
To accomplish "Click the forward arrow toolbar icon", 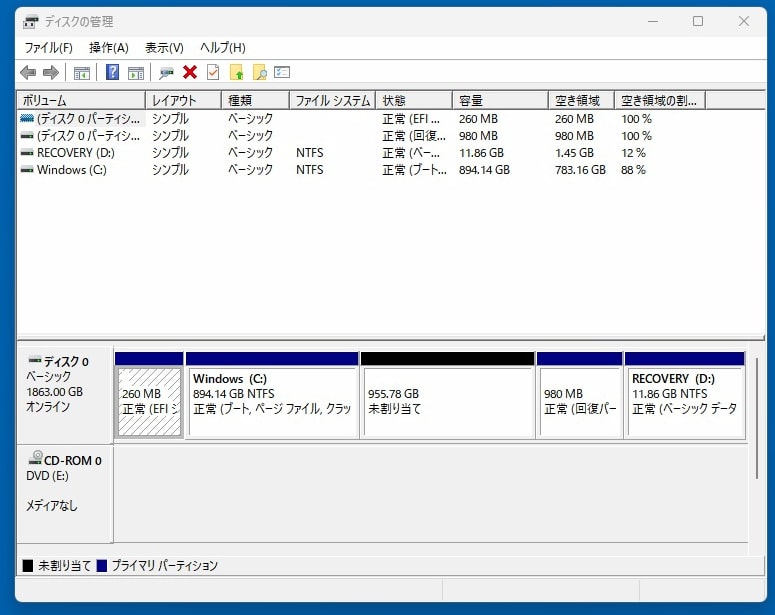I will 50,72.
